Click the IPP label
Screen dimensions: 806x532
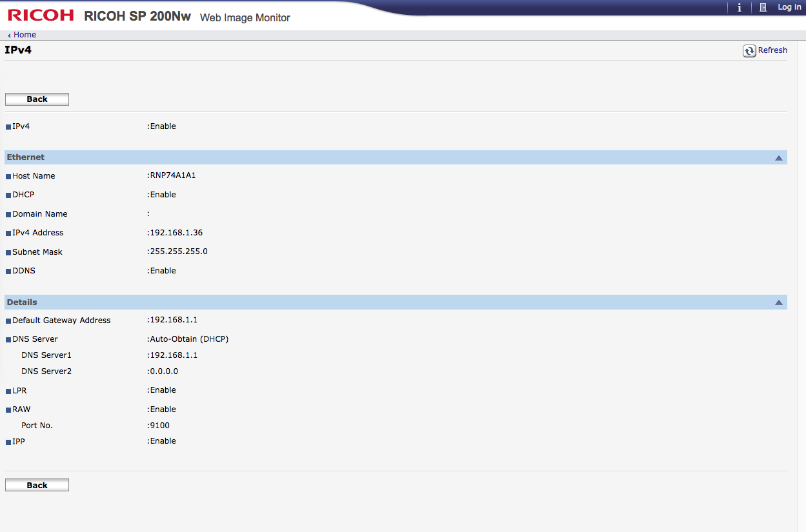coord(19,441)
